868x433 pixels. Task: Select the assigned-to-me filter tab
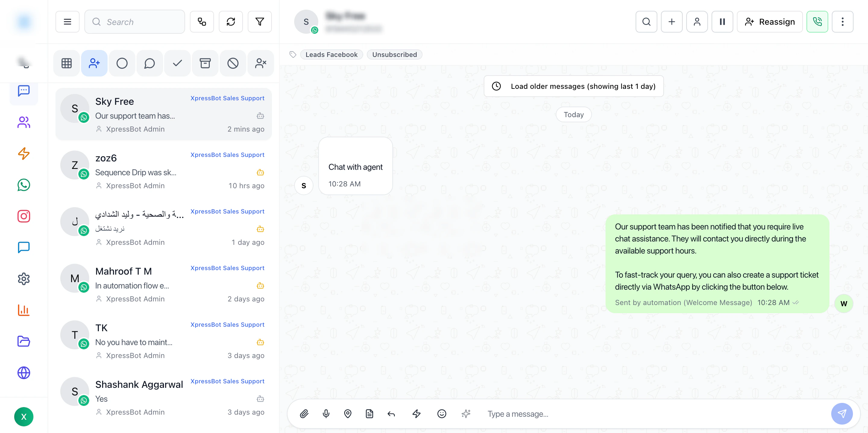[94, 63]
